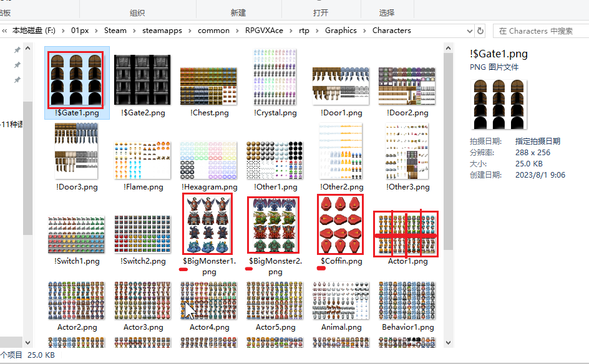Expand chevron after RPGVXAce in path
Image resolution: width=589 pixels, height=364 pixels.
click(291, 31)
